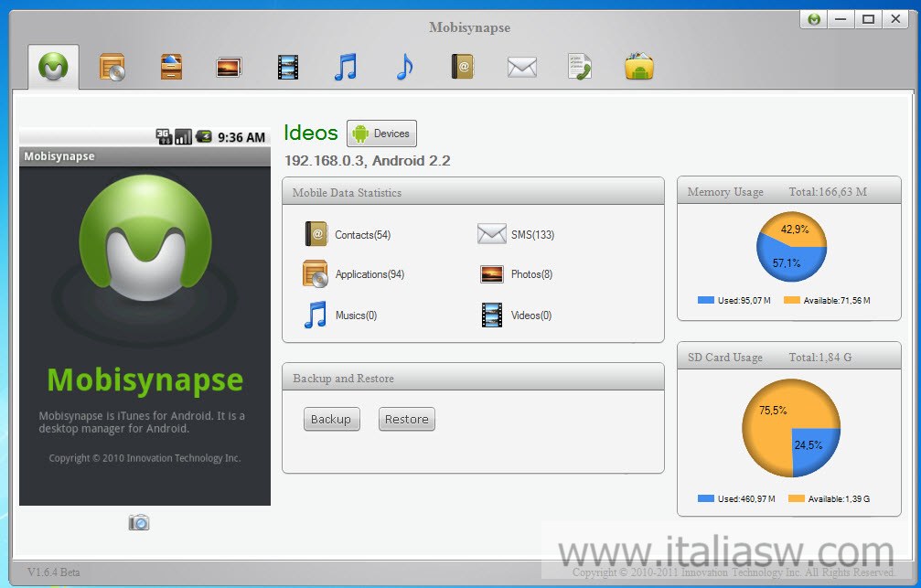
Task: Open the Videos film-strip toolbar icon
Action: (288, 67)
